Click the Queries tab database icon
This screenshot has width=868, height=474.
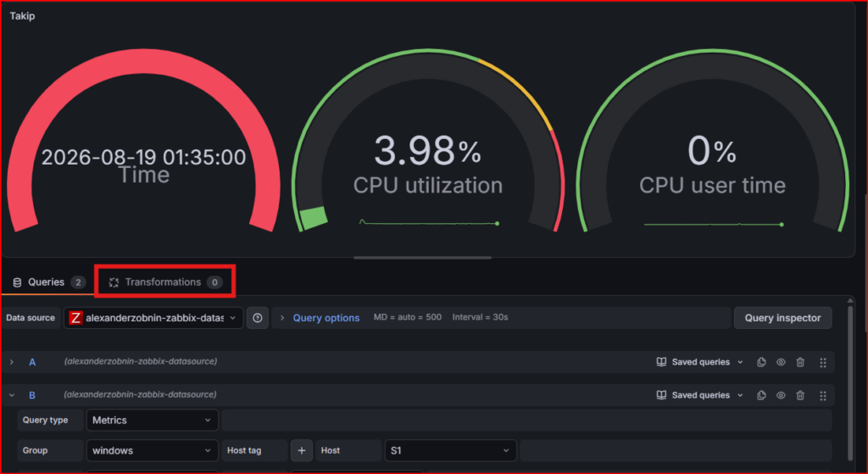tap(17, 282)
